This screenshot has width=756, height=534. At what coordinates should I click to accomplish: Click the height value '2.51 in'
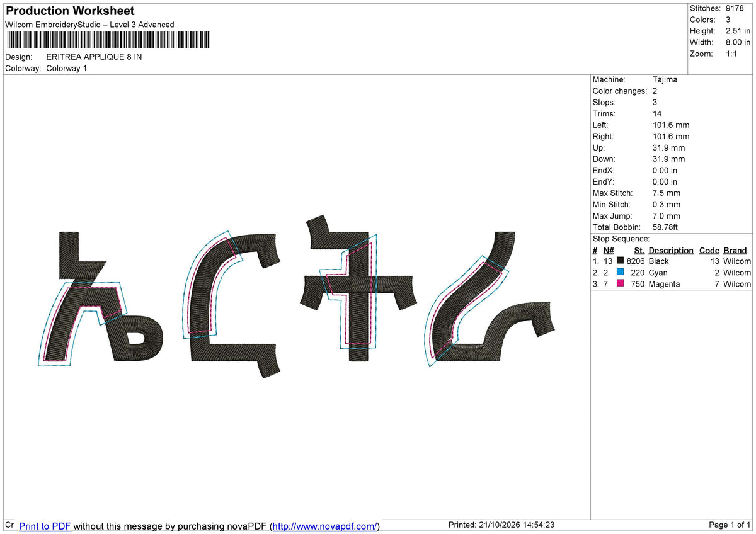coord(738,31)
